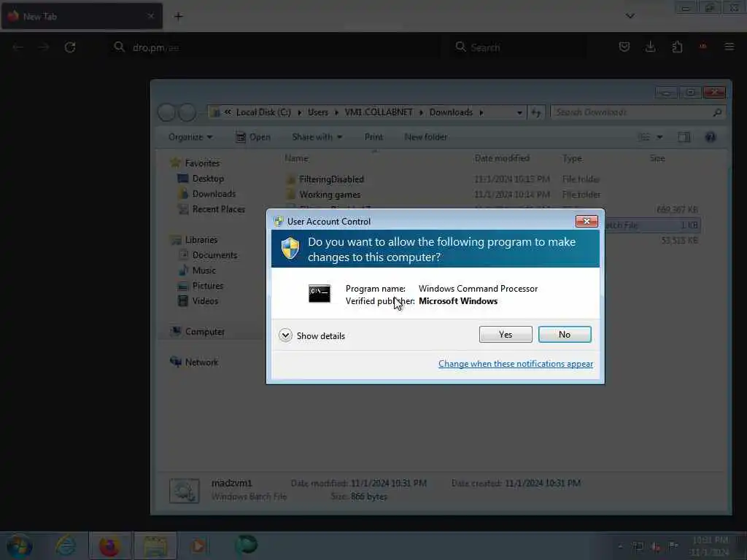Sort by Date modified column
Screen dimensions: 747x560
tap(502, 158)
